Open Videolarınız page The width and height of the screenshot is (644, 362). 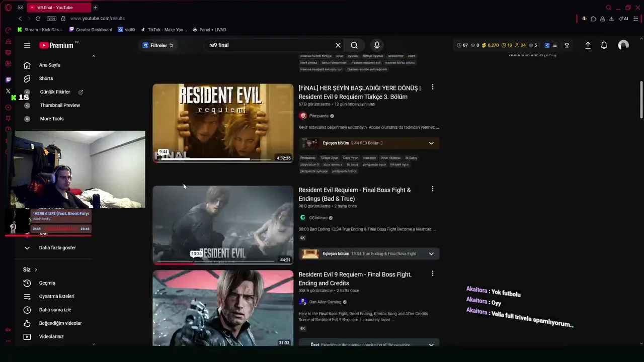pyautogui.click(x=51, y=336)
